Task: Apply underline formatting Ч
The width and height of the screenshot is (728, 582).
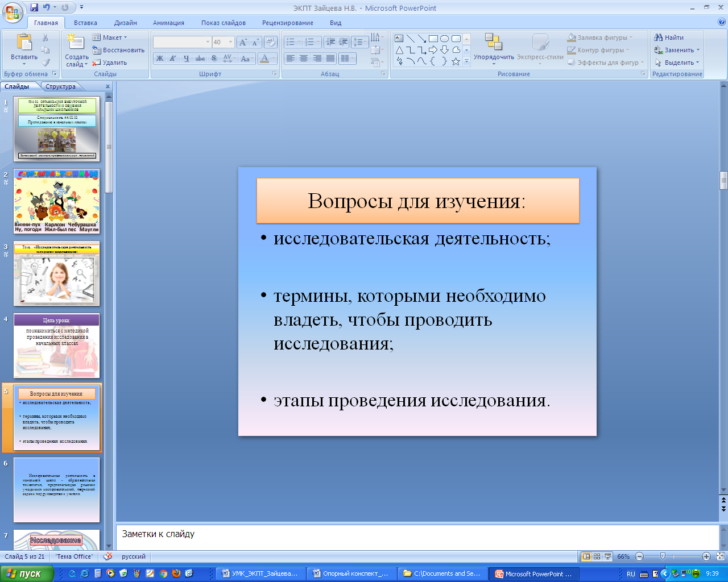Action: [186, 59]
